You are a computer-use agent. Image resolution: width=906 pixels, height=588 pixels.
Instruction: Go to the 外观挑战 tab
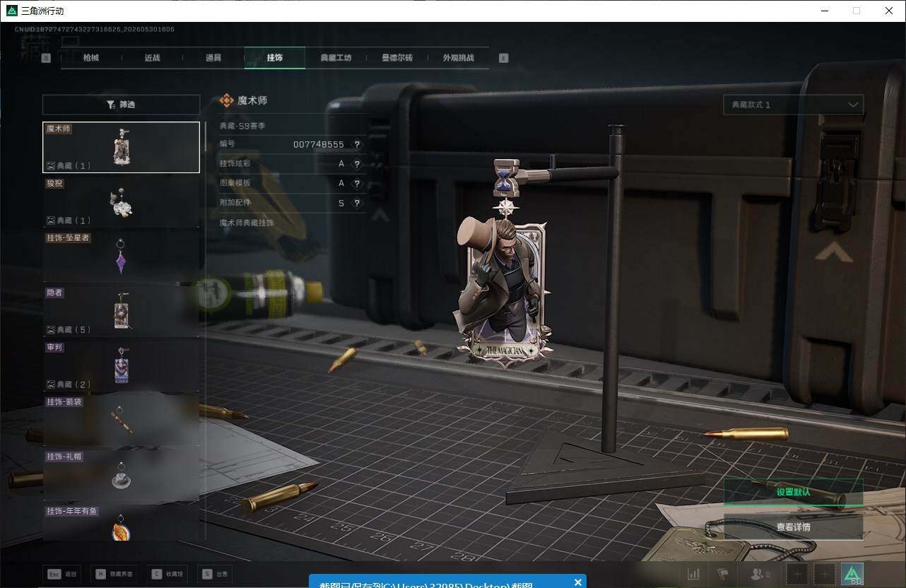coord(459,58)
